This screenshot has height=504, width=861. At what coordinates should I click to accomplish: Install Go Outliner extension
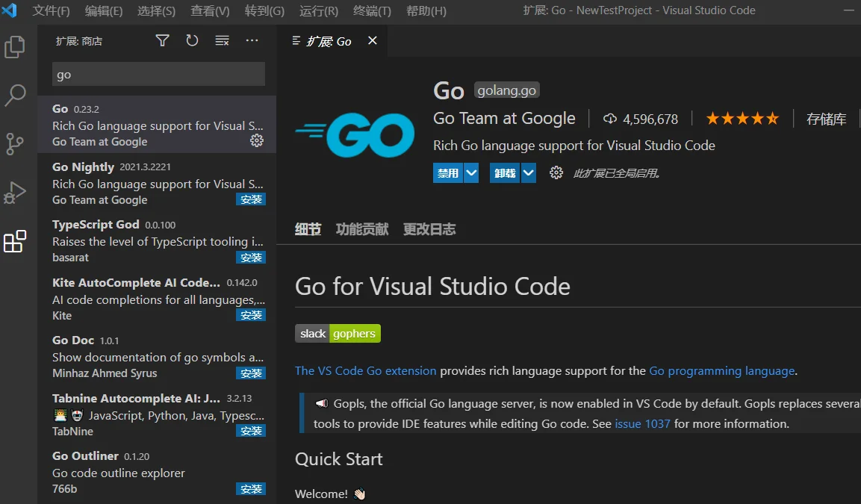click(251, 489)
